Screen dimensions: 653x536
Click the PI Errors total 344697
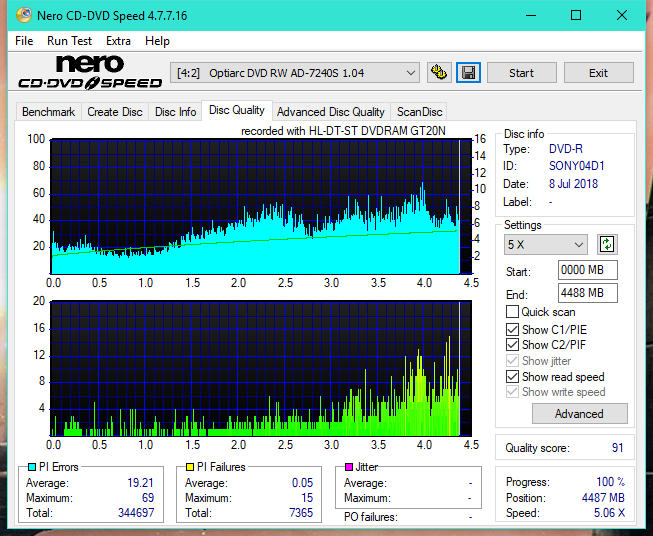[136, 512]
